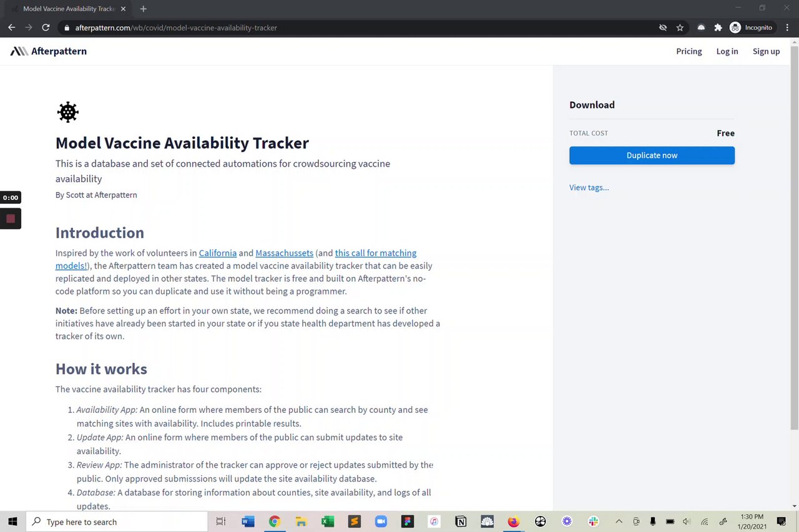This screenshot has height=532, width=799.
Task: Launch Excel from the taskbar
Action: (328, 521)
